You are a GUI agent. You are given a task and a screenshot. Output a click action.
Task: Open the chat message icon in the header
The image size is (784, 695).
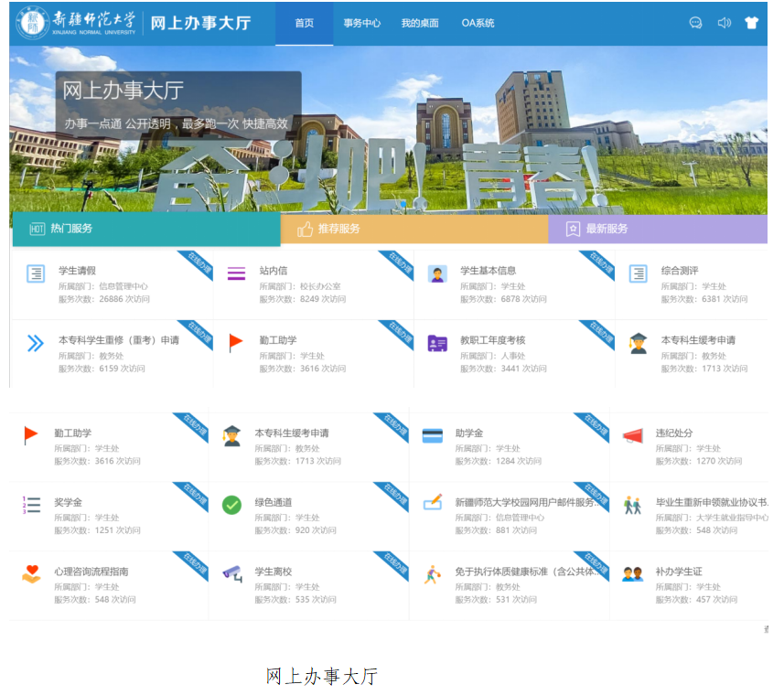(x=696, y=23)
